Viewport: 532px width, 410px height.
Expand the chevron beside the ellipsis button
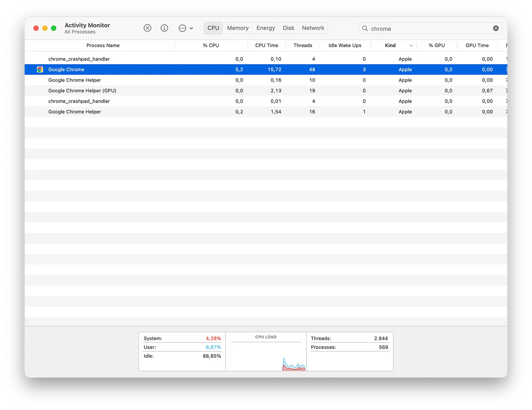tap(191, 28)
